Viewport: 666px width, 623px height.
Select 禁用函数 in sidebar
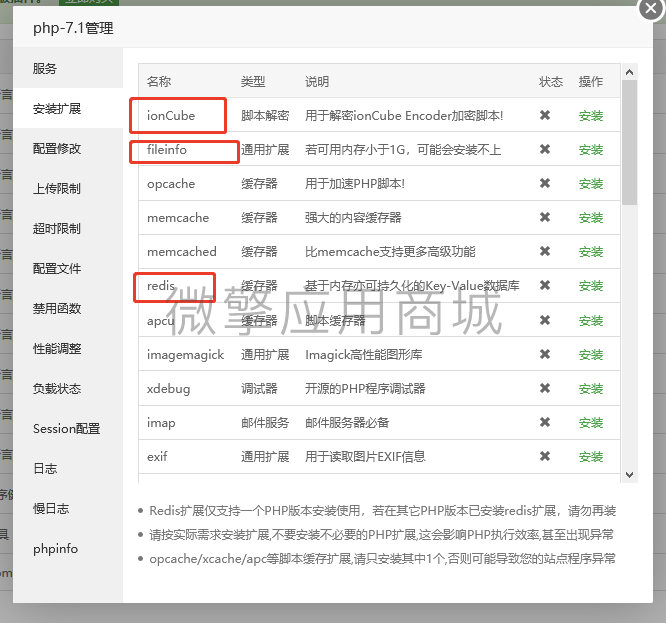[x=68, y=308]
